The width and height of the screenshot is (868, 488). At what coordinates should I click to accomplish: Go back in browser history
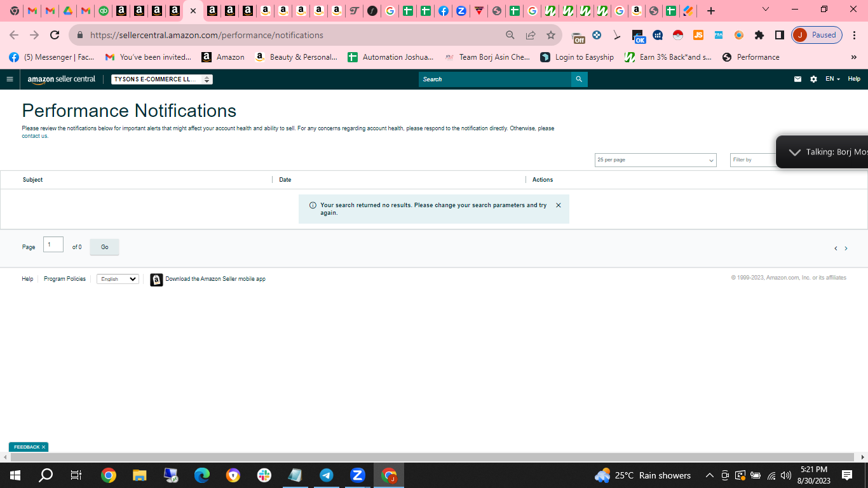point(14,35)
